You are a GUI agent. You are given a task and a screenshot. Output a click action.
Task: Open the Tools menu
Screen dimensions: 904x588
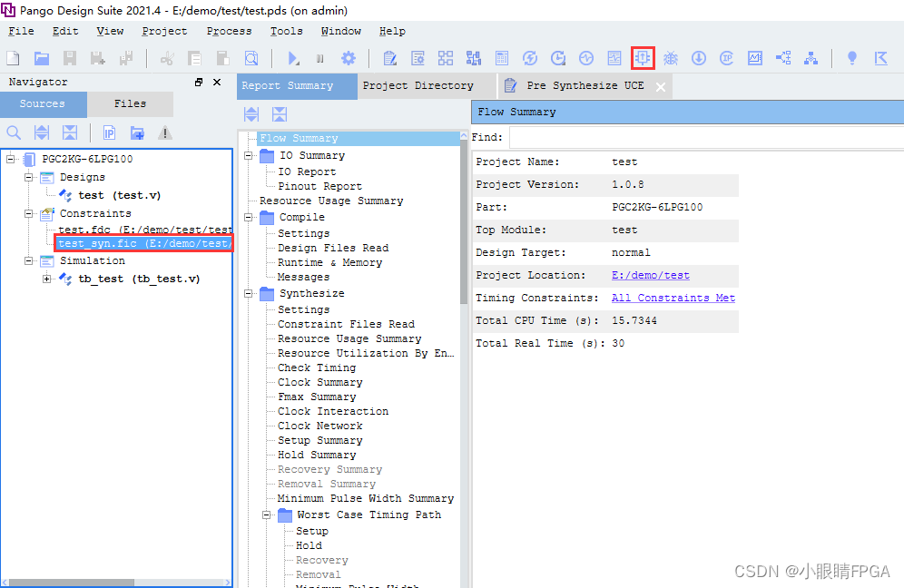point(287,31)
